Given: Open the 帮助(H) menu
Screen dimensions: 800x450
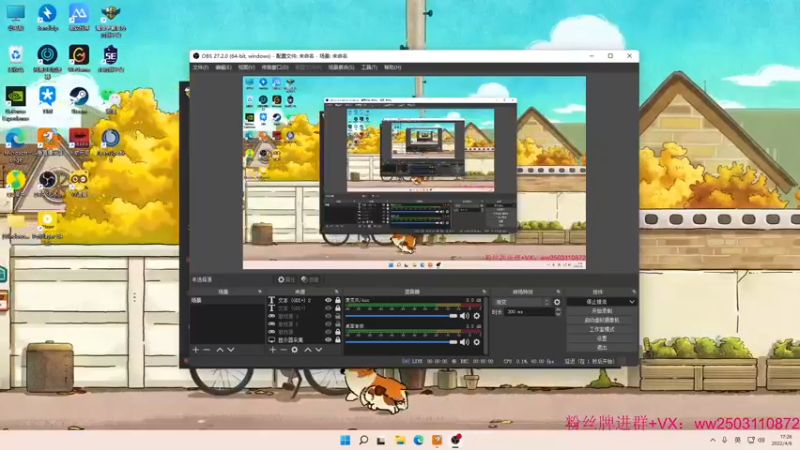Looking at the screenshot, I should (392, 67).
